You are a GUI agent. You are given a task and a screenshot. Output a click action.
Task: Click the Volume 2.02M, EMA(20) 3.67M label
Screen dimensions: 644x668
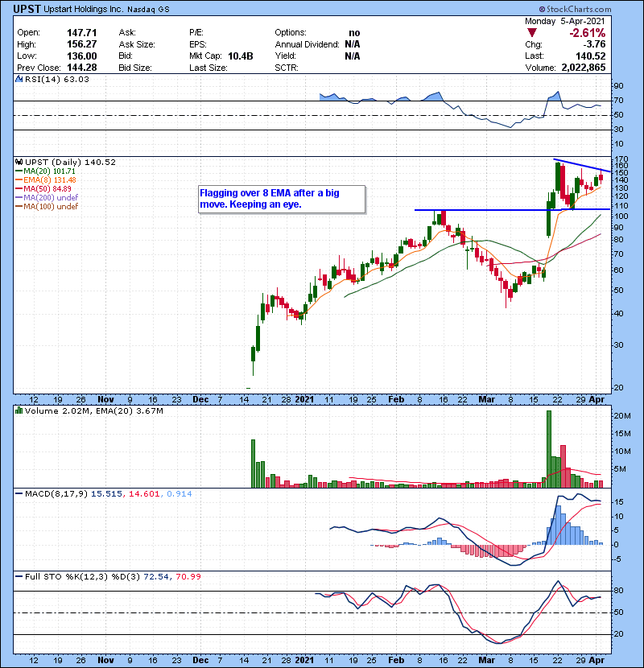[93, 410]
